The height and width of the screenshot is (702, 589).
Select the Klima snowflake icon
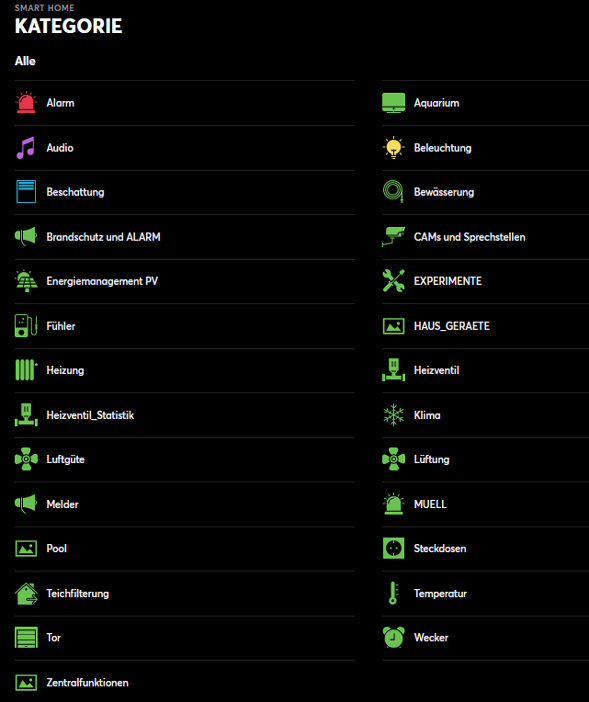point(393,415)
